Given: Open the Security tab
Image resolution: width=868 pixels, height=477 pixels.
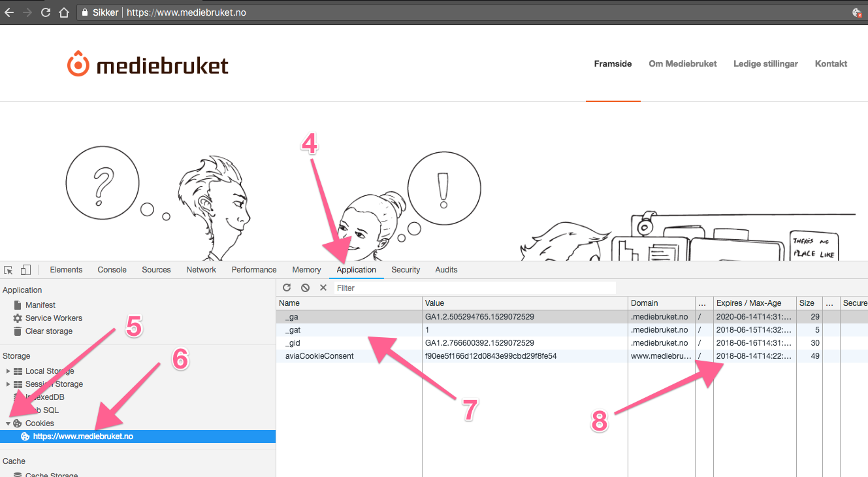Looking at the screenshot, I should point(406,270).
